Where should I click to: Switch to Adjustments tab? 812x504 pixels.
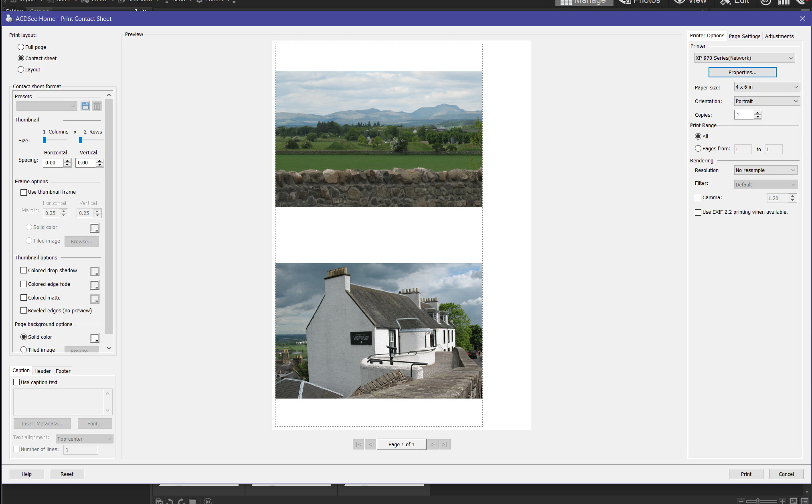(x=779, y=36)
